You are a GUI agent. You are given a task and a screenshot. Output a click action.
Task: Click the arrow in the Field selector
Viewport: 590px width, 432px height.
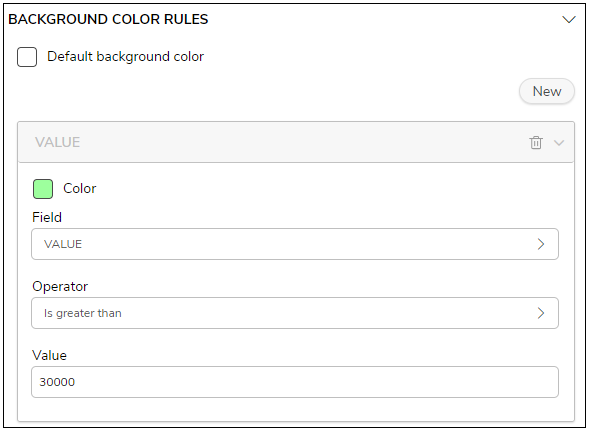coord(541,244)
